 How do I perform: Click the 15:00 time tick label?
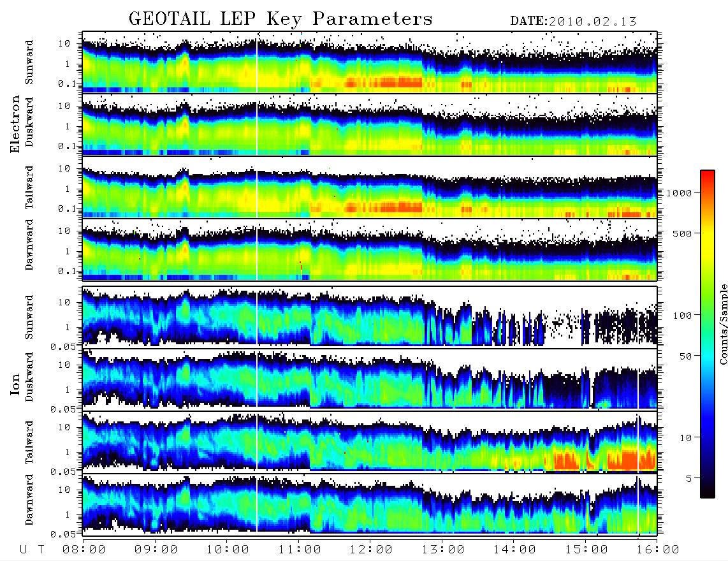coord(586,550)
